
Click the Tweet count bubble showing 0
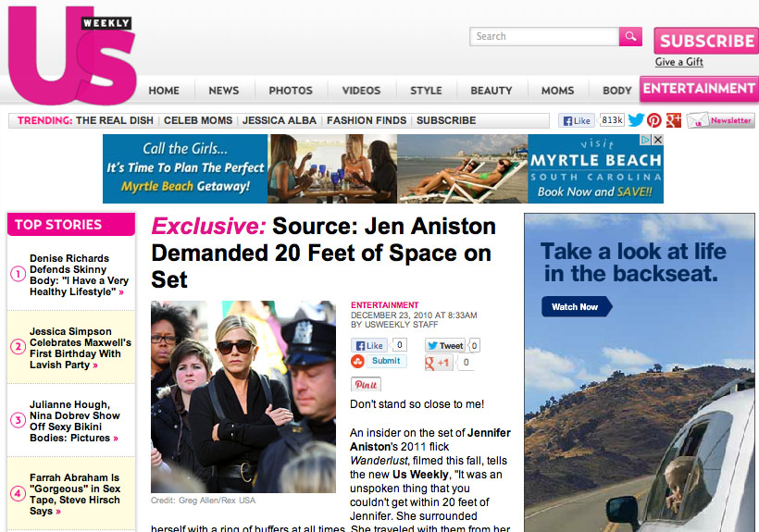[474, 345]
